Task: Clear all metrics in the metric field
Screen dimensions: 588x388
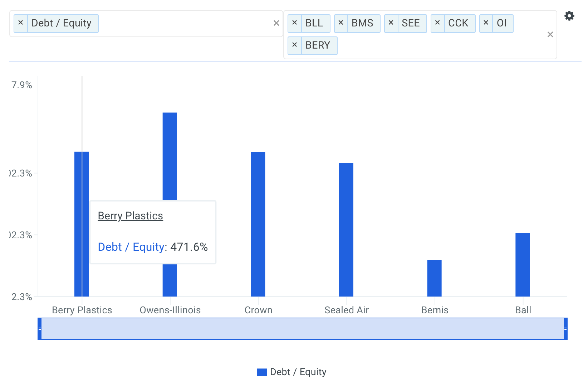Action: pos(276,23)
